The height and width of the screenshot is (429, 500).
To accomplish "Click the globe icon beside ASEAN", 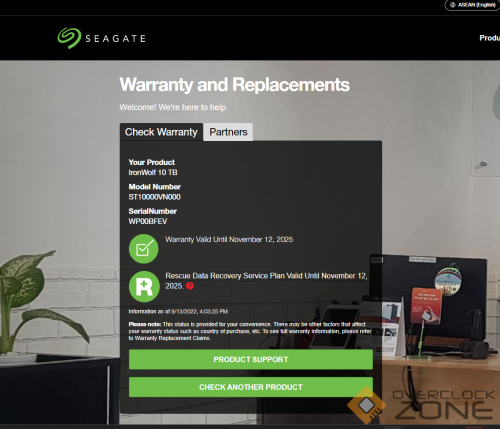I will (x=453, y=5).
